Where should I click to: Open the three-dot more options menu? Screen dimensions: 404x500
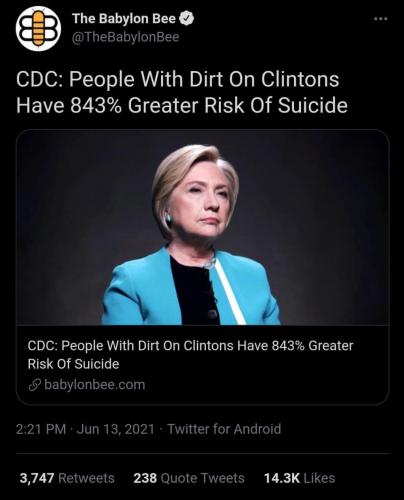pos(381,19)
